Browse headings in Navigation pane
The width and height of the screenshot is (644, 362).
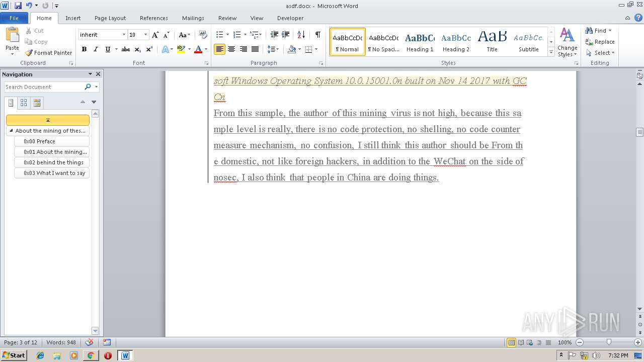[x=11, y=103]
